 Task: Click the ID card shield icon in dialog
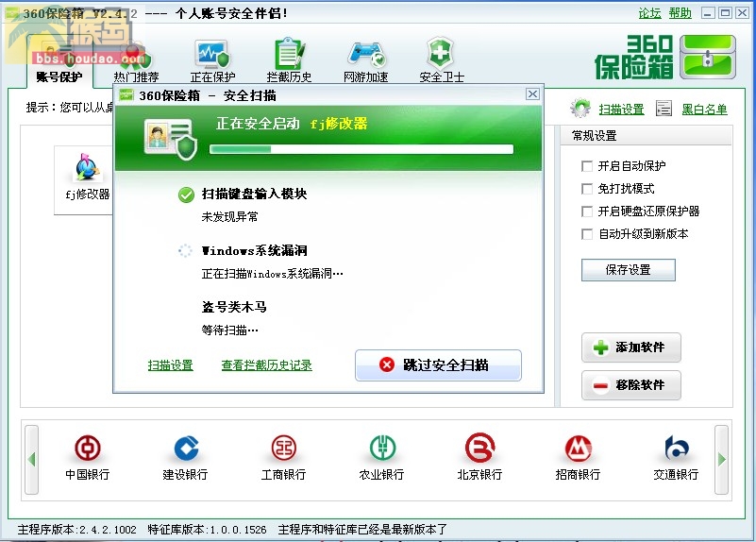(x=171, y=140)
